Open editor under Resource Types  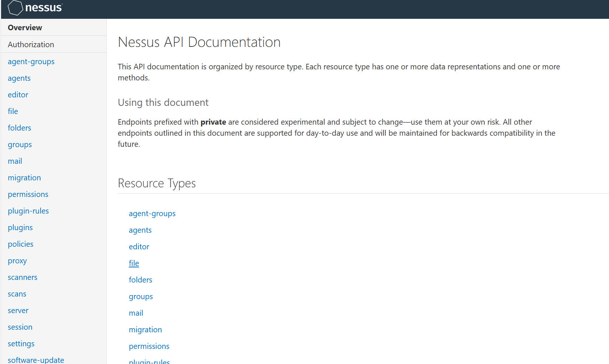coord(139,247)
